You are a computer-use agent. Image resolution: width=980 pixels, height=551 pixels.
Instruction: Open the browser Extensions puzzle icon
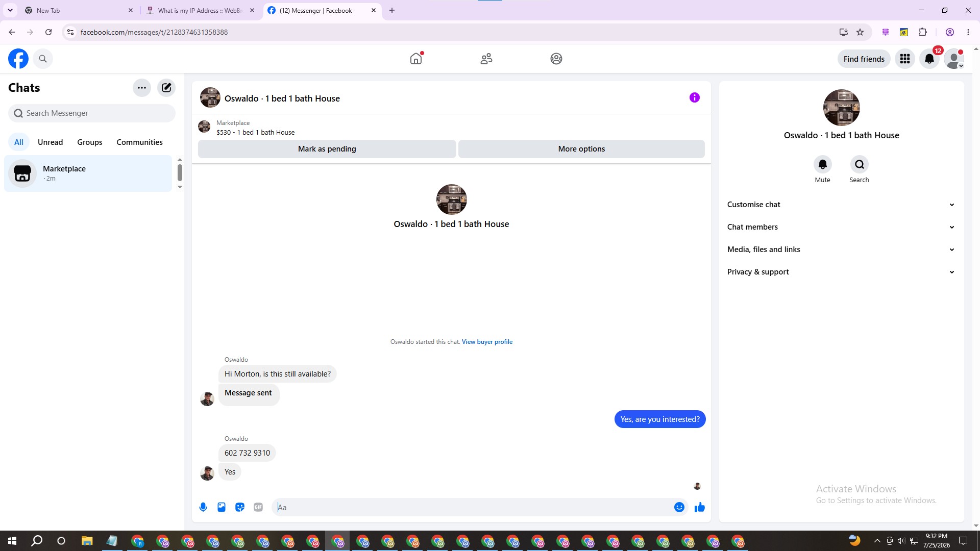pos(922,32)
